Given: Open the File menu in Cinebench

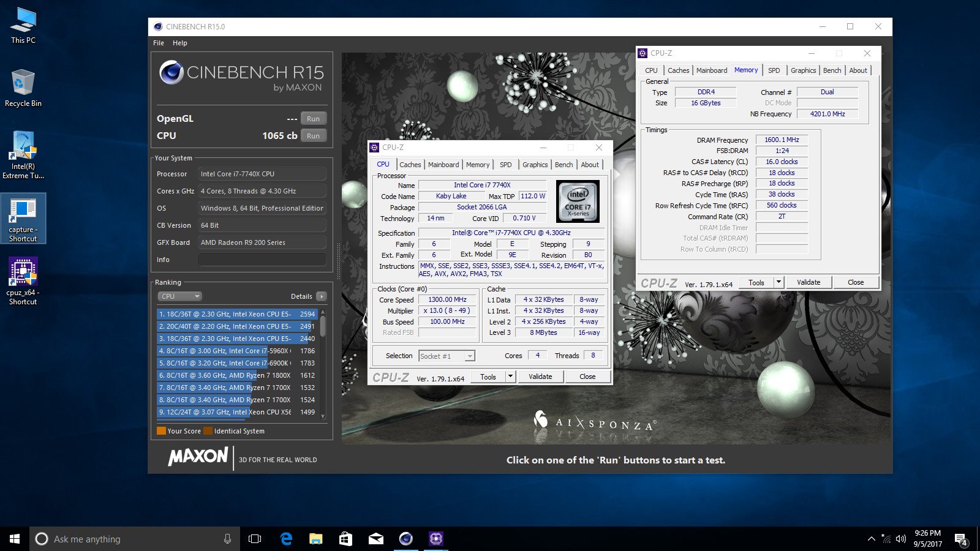Looking at the screenshot, I should (159, 43).
